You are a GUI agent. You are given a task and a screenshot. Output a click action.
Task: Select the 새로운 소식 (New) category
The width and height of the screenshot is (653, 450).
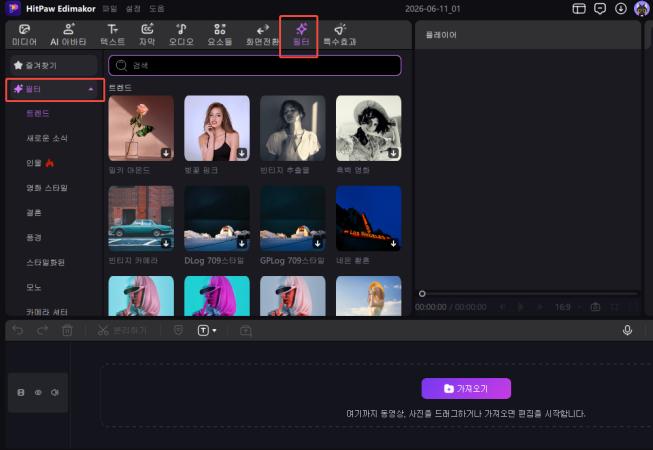(47, 138)
